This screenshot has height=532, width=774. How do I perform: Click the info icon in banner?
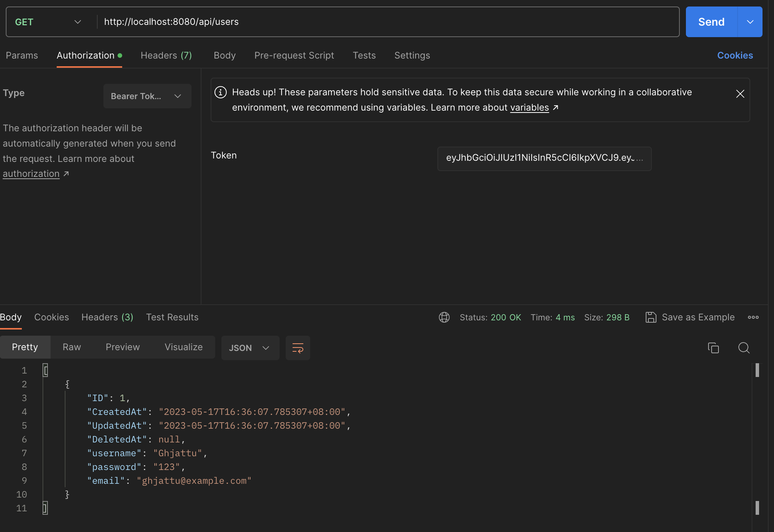[x=221, y=92]
